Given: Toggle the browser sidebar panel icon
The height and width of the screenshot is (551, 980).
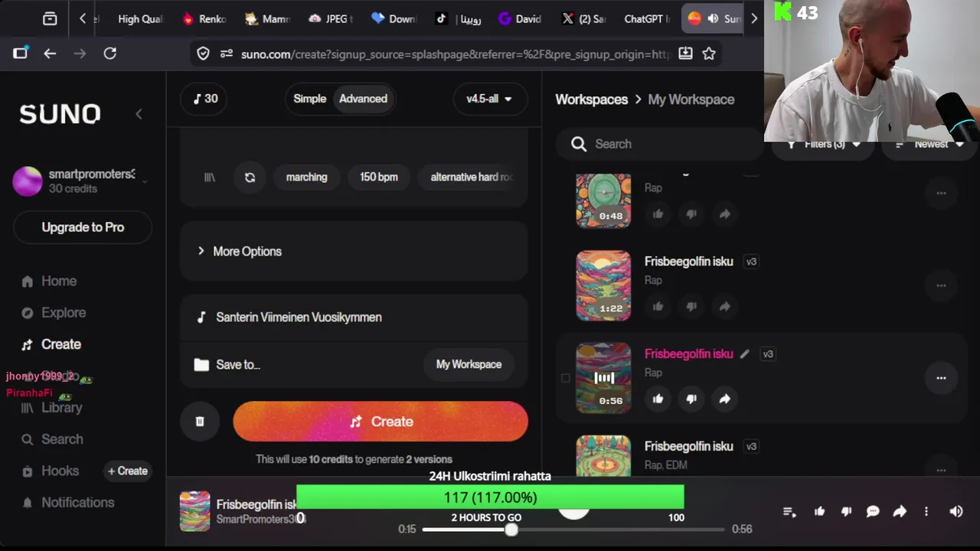Looking at the screenshot, I should point(20,54).
